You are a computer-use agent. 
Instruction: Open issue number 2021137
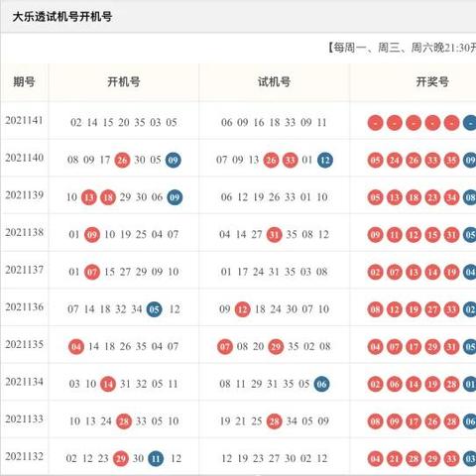(24, 270)
